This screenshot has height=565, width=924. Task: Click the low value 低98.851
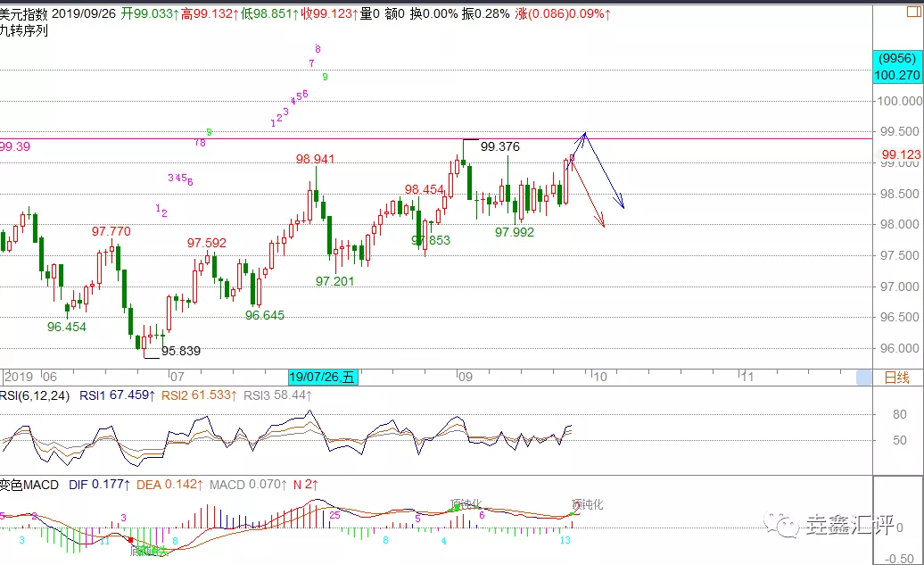point(270,13)
